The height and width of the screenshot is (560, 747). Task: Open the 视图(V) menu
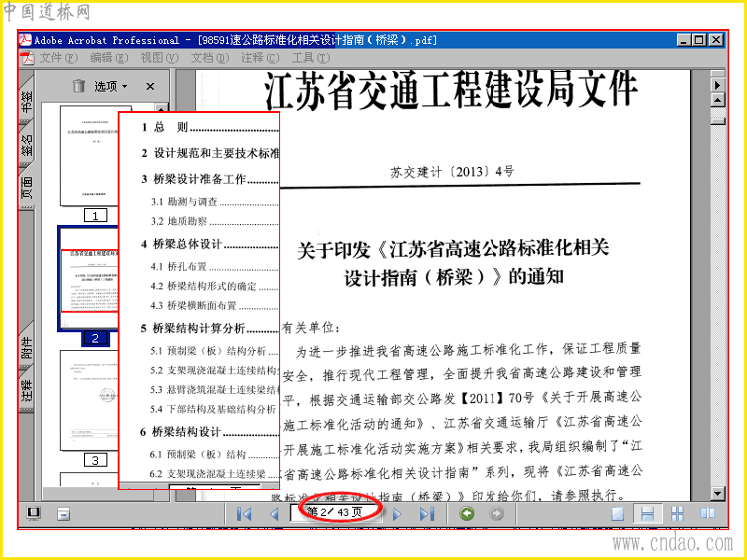(159, 58)
